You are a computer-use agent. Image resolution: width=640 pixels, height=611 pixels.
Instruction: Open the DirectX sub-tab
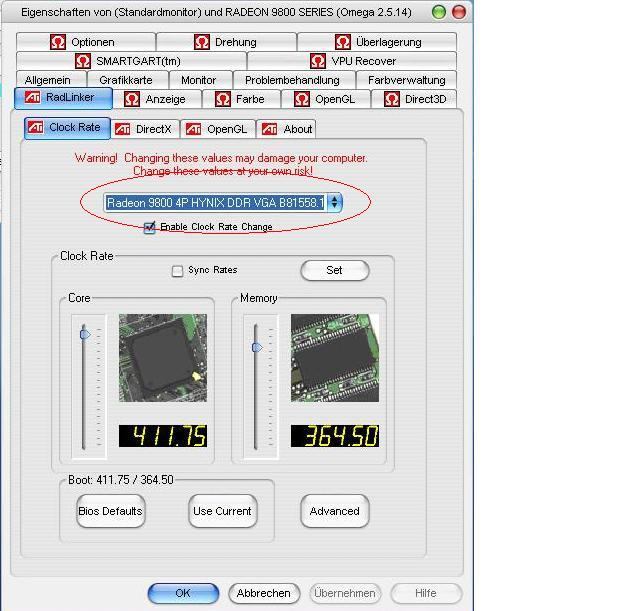click(145, 129)
